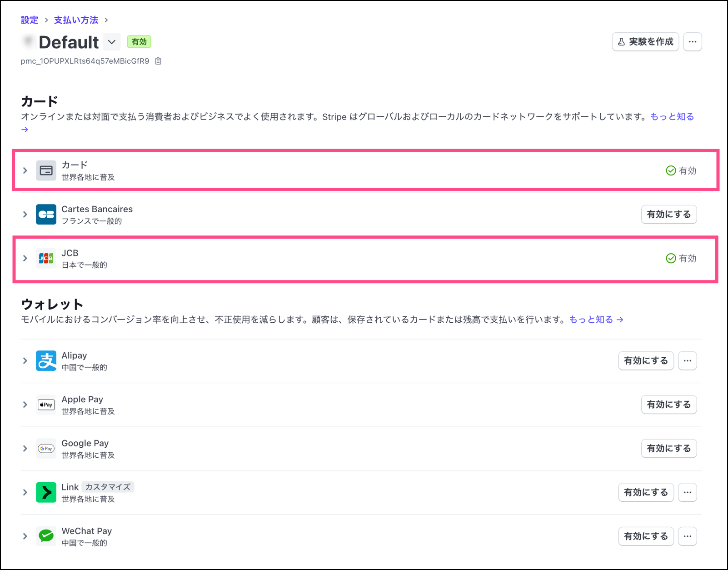Copy the pmc configuration ID
This screenshot has width=728, height=570.
pyautogui.click(x=158, y=61)
